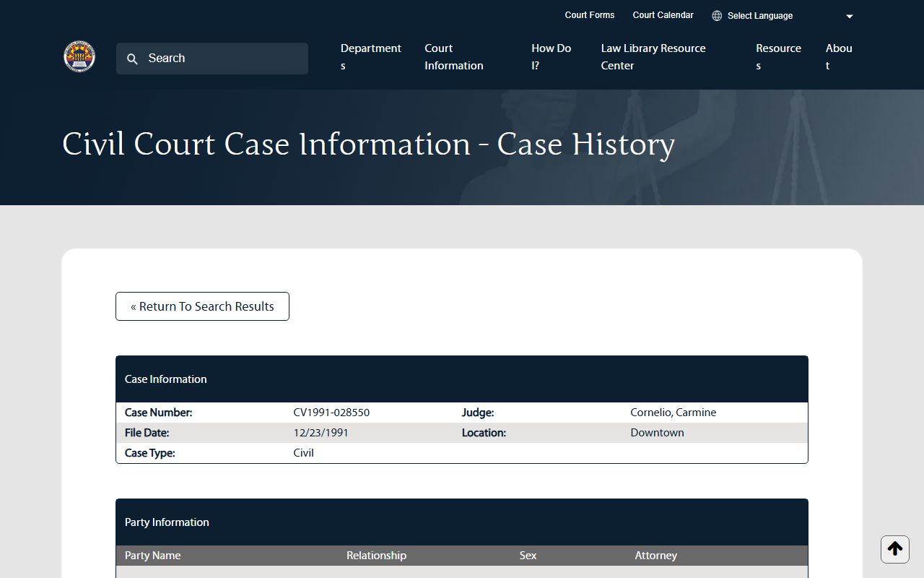
Task: Open the Court Information menu
Action: click(454, 57)
